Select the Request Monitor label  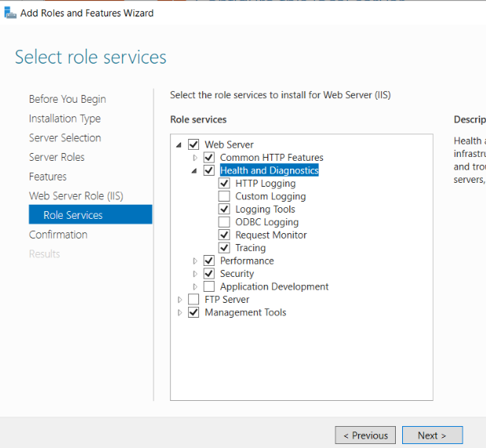coord(271,235)
